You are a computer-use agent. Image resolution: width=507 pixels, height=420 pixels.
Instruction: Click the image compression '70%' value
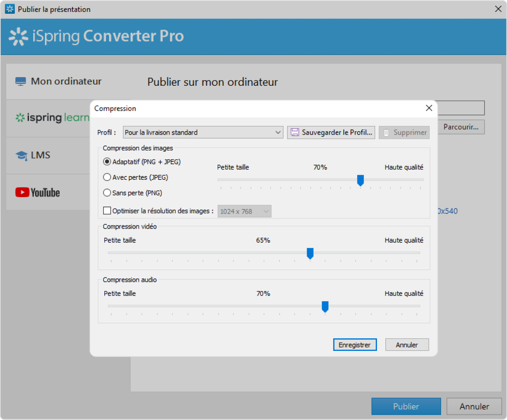pyautogui.click(x=320, y=167)
